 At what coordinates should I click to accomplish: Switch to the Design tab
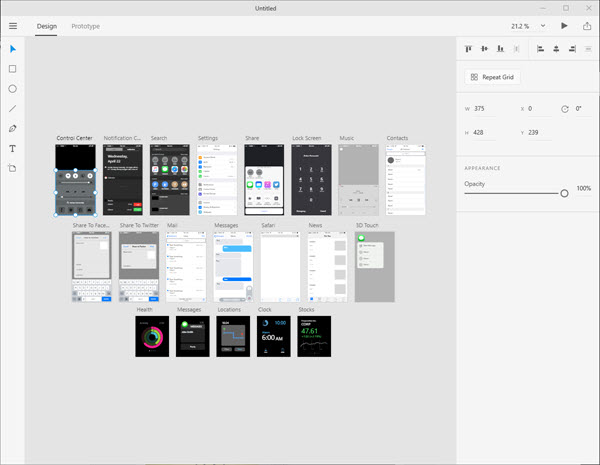click(x=47, y=26)
